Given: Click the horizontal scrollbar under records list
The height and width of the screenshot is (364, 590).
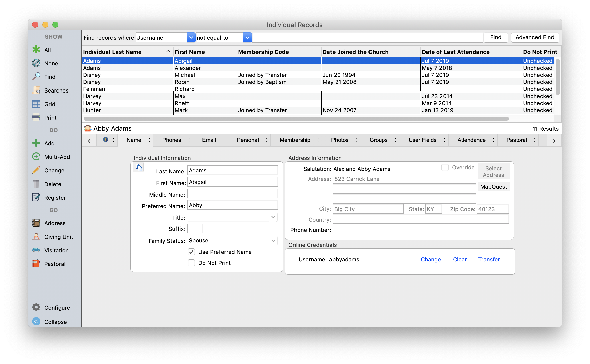Looking at the screenshot, I should 296,118.
